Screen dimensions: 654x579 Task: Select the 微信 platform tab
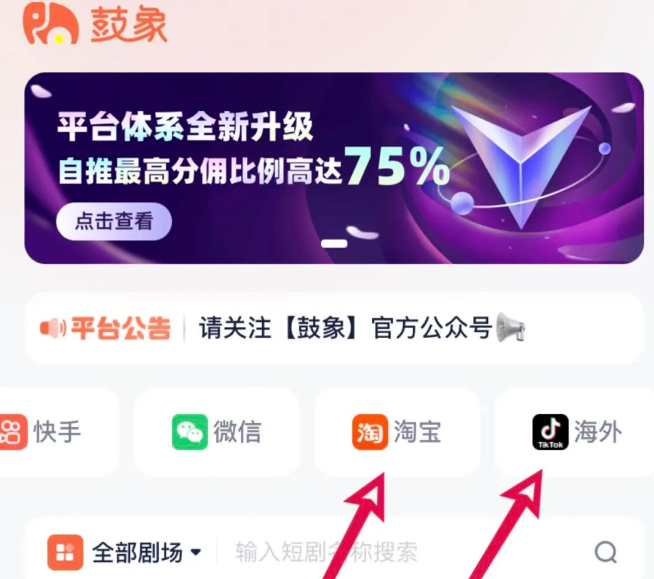(x=216, y=432)
